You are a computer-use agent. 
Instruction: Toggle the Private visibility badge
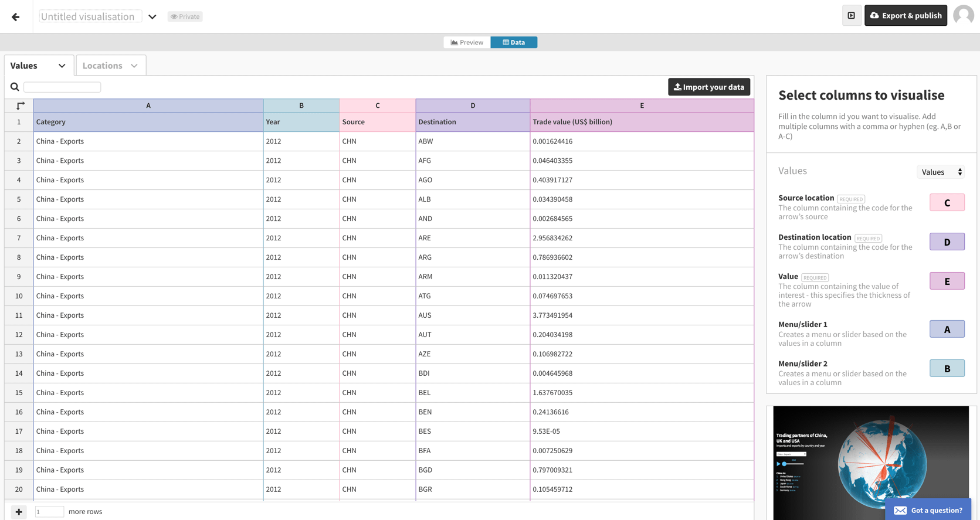click(x=185, y=16)
